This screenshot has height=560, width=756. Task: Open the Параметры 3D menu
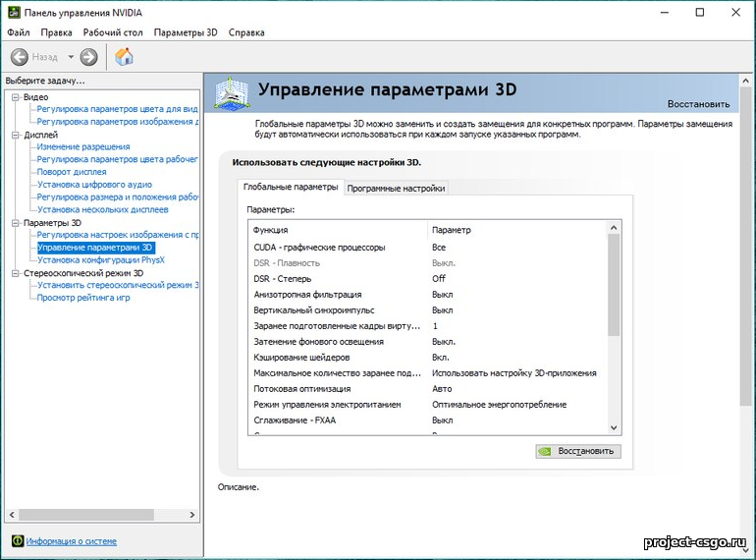click(186, 32)
